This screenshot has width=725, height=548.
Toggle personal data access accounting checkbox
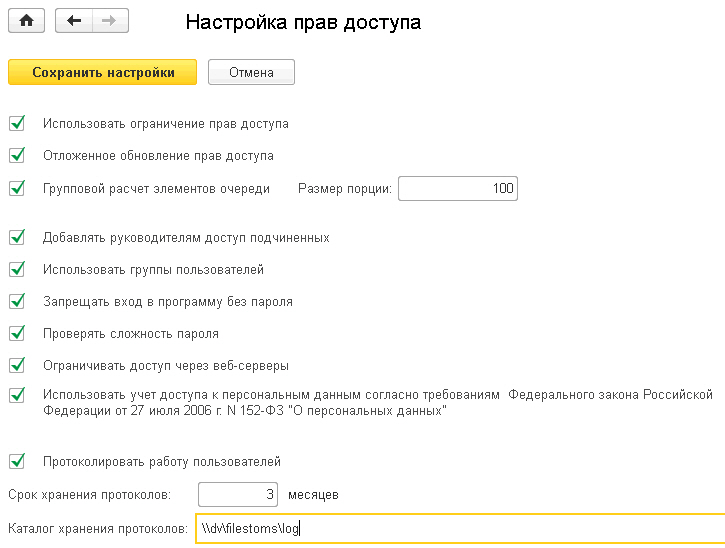click(16, 395)
